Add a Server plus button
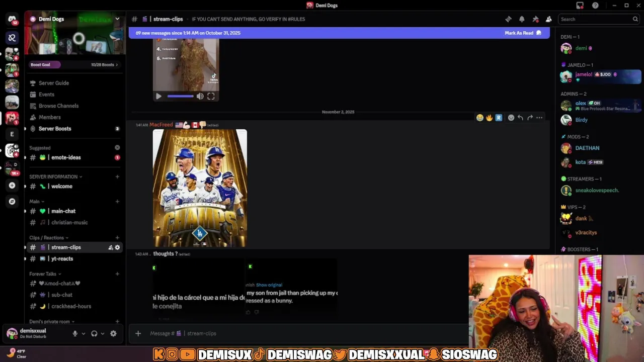This screenshot has height=362, width=644. (12, 185)
